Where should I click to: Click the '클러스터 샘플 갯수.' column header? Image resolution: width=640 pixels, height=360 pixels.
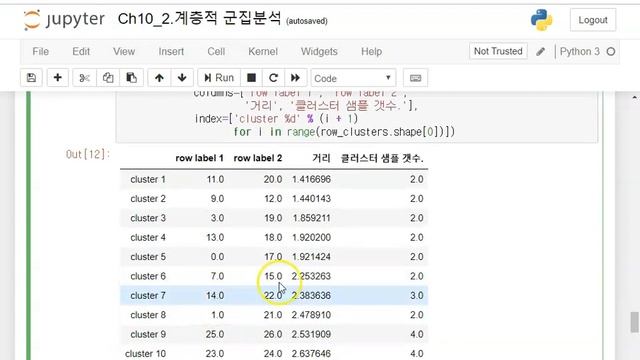coord(382,158)
